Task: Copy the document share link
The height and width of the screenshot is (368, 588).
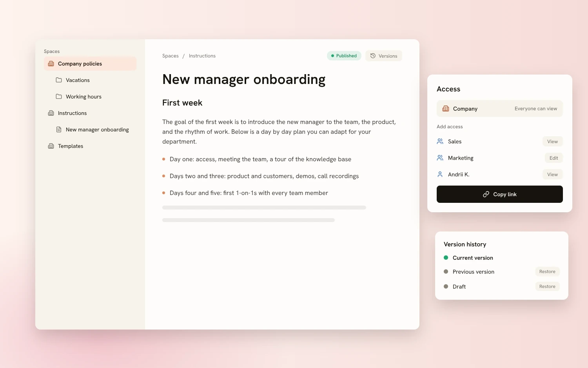Action: [x=500, y=194]
